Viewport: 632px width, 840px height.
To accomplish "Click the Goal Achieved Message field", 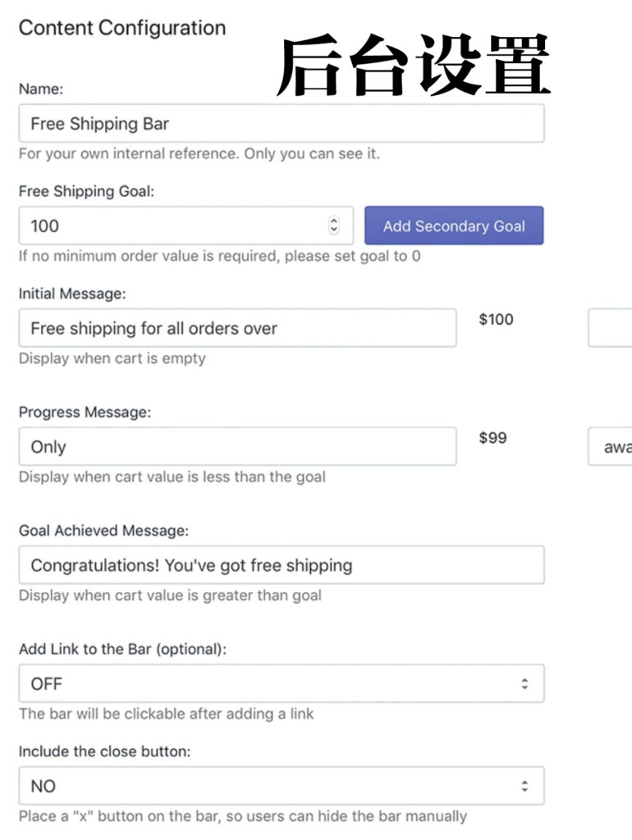I will point(282,564).
